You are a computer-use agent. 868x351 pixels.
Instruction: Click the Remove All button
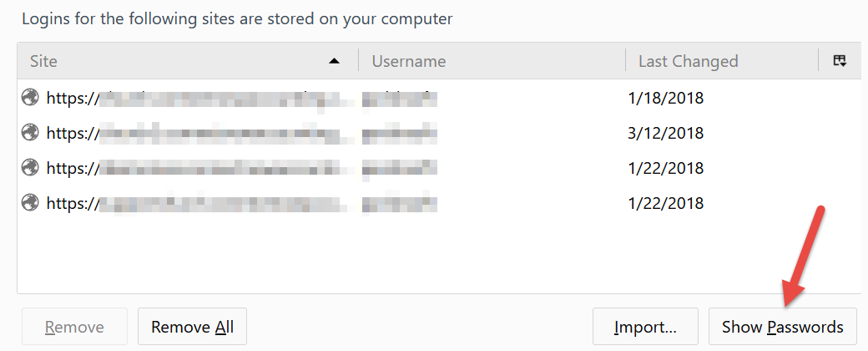[x=192, y=327]
